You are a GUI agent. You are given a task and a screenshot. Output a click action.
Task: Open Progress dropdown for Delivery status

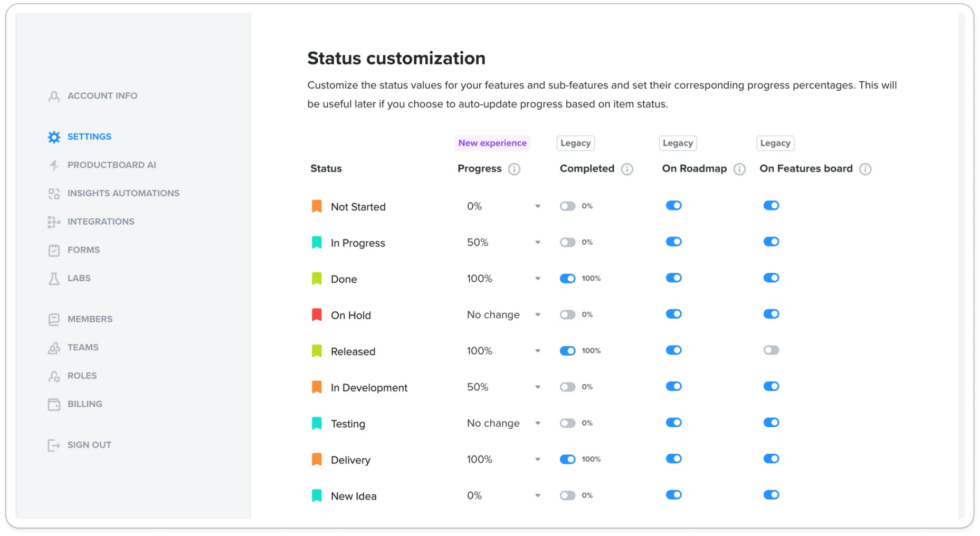(503, 460)
